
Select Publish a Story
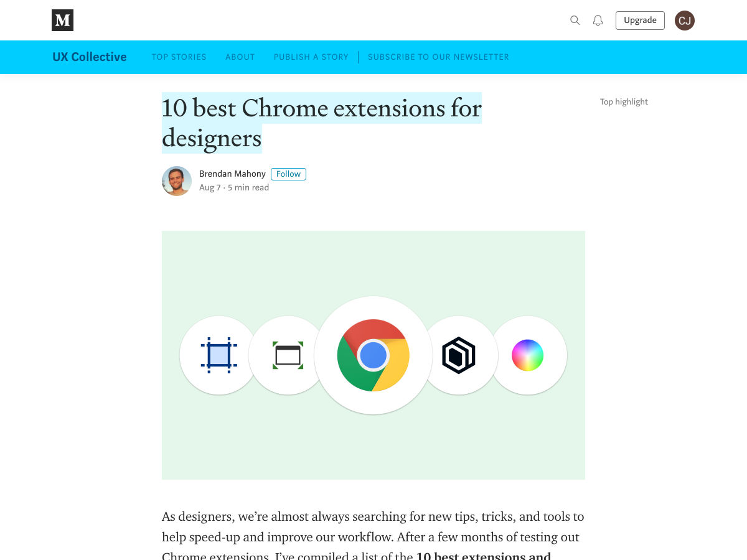coord(311,57)
